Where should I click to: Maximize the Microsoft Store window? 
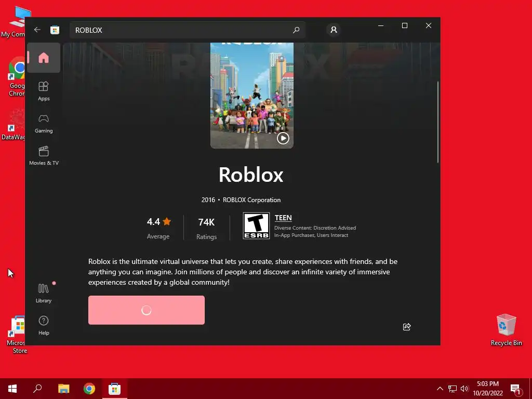point(404,25)
